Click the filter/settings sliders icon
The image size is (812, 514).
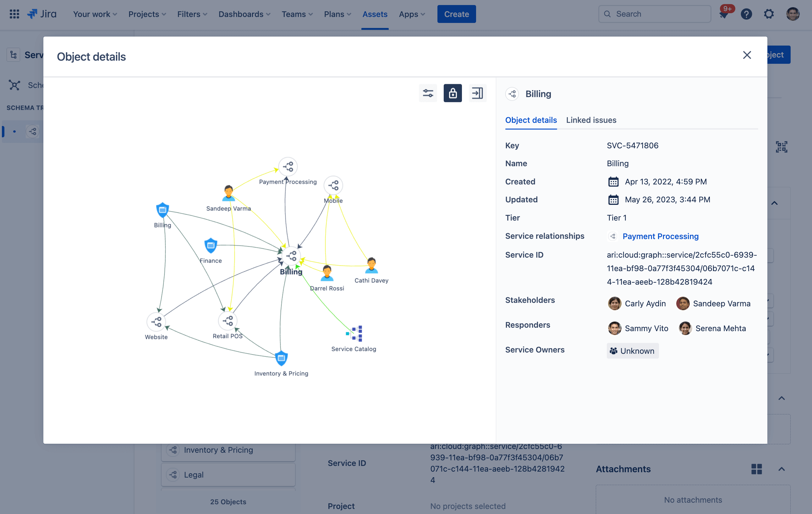(428, 92)
